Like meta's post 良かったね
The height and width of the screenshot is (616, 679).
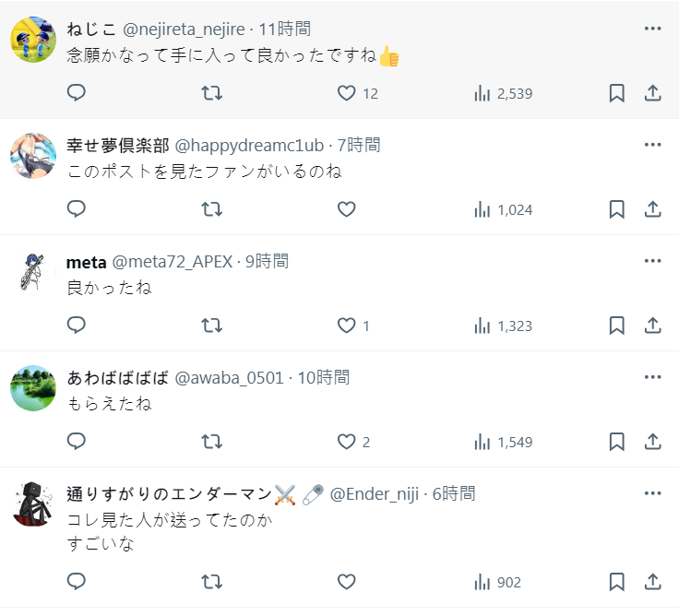click(x=352, y=326)
